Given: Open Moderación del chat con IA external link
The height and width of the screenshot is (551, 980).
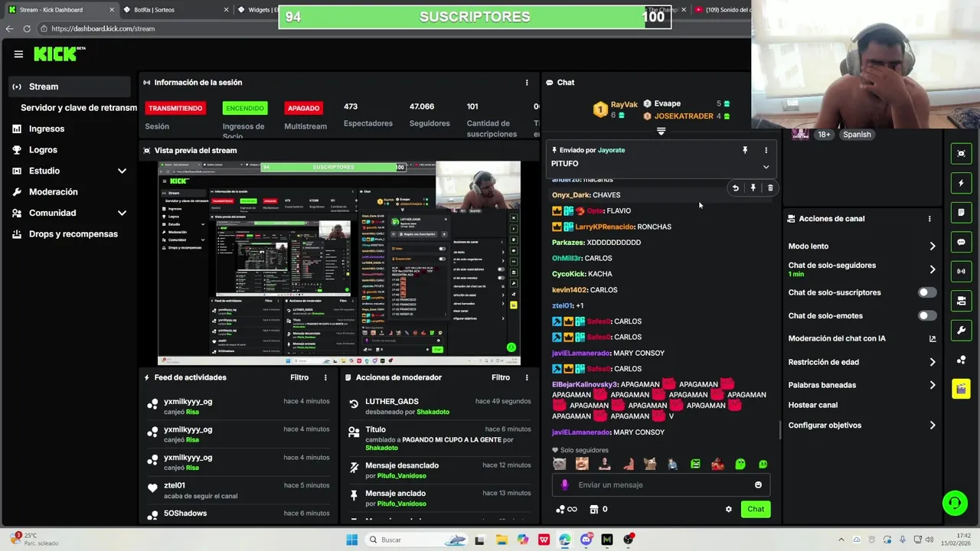Looking at the screenshot, I should point(933,338).
